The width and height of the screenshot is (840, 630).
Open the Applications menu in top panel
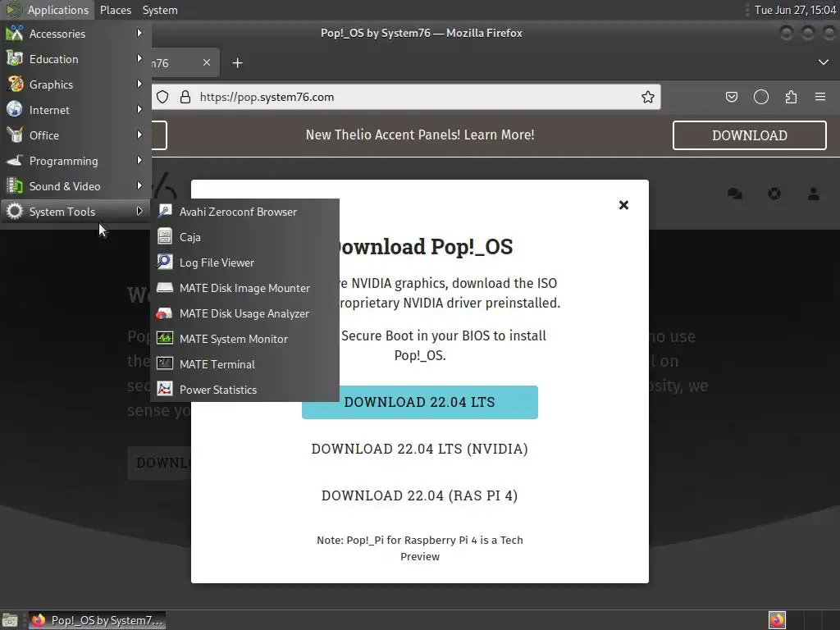coord(47,10)
